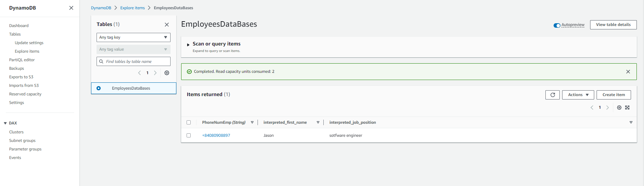Viewport: 644px width, 186px height.
Task: Click the Find tables by name field
Action: coord(133,62)
